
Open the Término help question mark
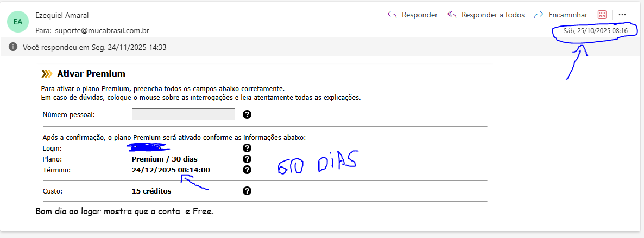247,170
